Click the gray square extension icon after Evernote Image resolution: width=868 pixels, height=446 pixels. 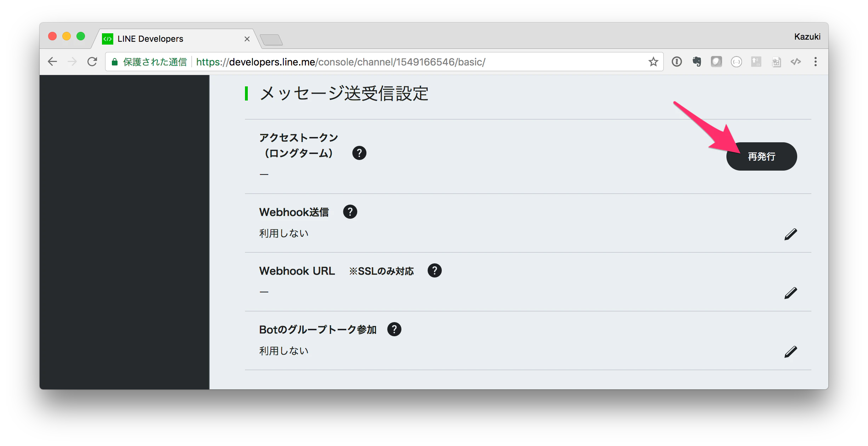[x=716, y=62]
